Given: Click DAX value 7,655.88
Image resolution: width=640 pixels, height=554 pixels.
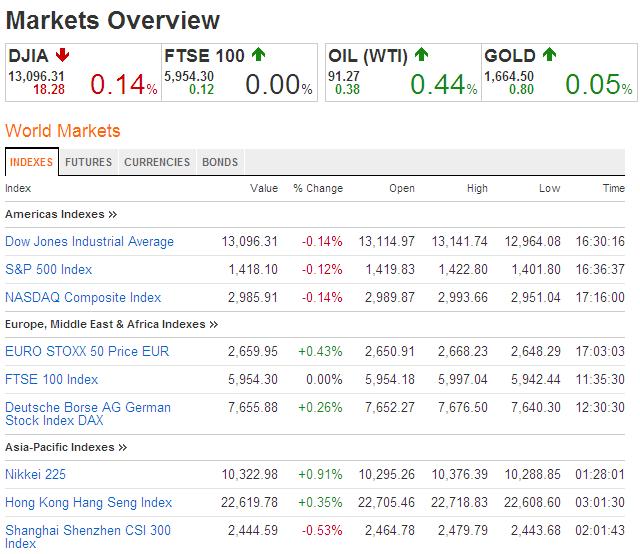Looking at the screenshot, I should (x=253, y=407).
